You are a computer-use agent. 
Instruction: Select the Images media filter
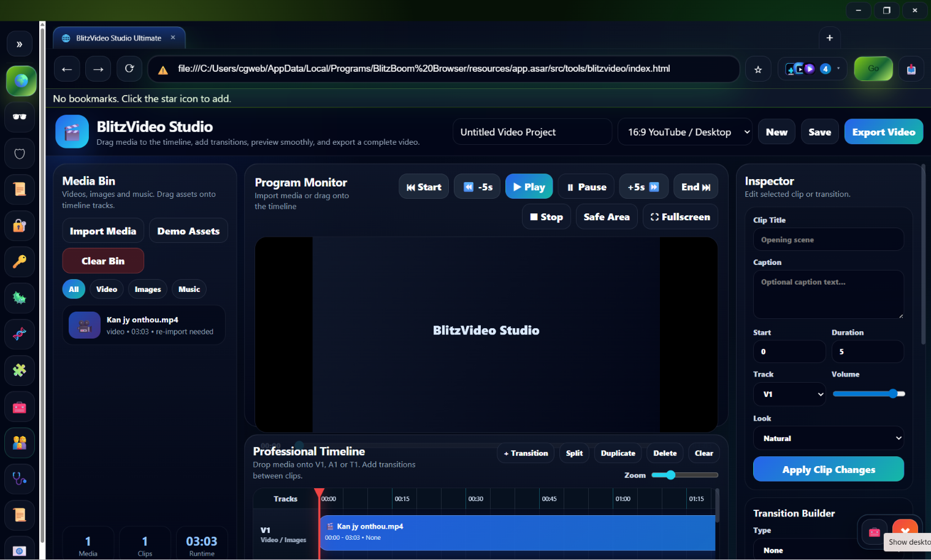point(148,289)
